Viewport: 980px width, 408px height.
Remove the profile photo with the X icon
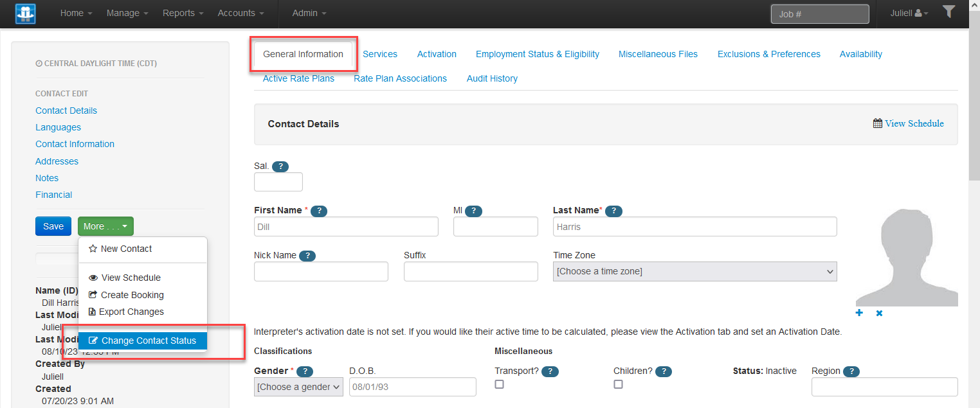(x=878, y=313)
